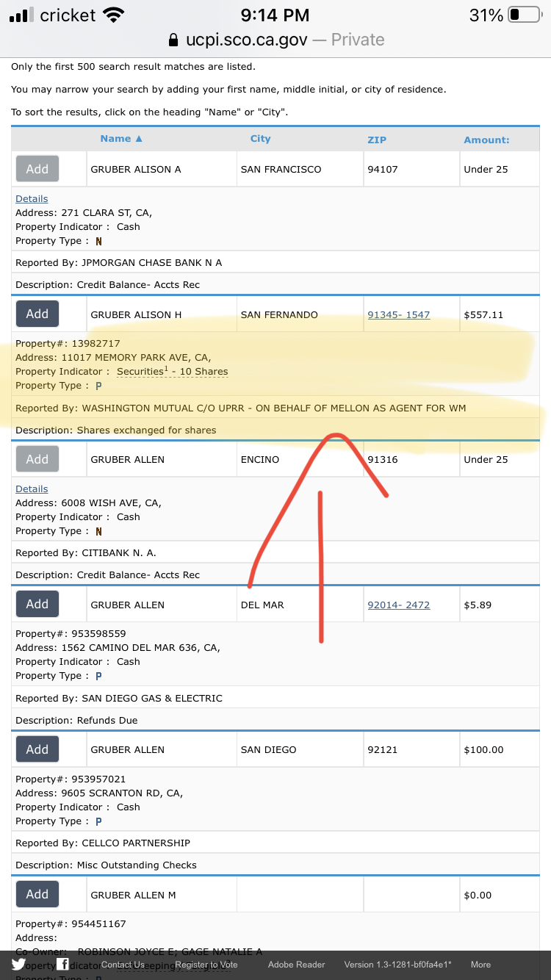Tap the lock icon in address bar
Image resolution: width=551 pixels, height=980 pixels.
[x=173, y=40]
